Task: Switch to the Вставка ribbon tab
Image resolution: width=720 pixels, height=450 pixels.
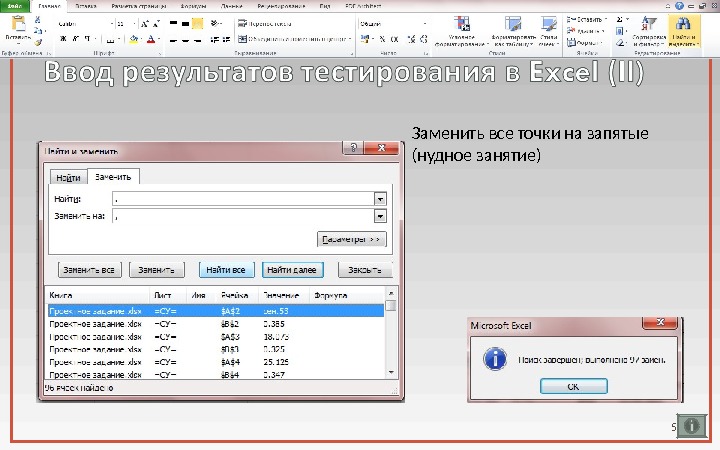Action: pos(86,6)
